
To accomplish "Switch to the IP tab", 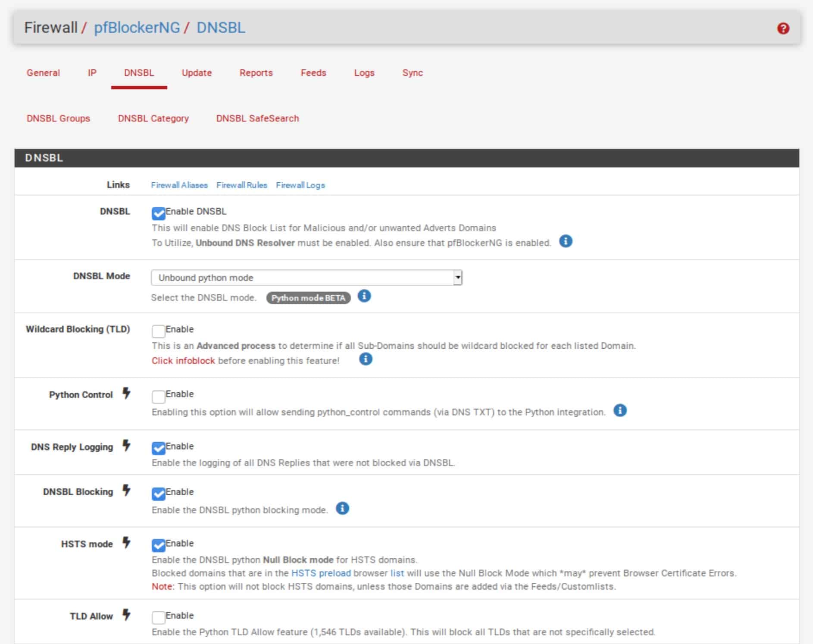I will point(92,73).
